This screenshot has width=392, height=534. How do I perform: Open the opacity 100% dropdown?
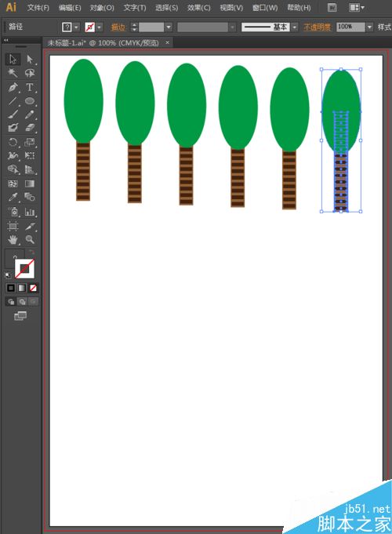(369, 27)
